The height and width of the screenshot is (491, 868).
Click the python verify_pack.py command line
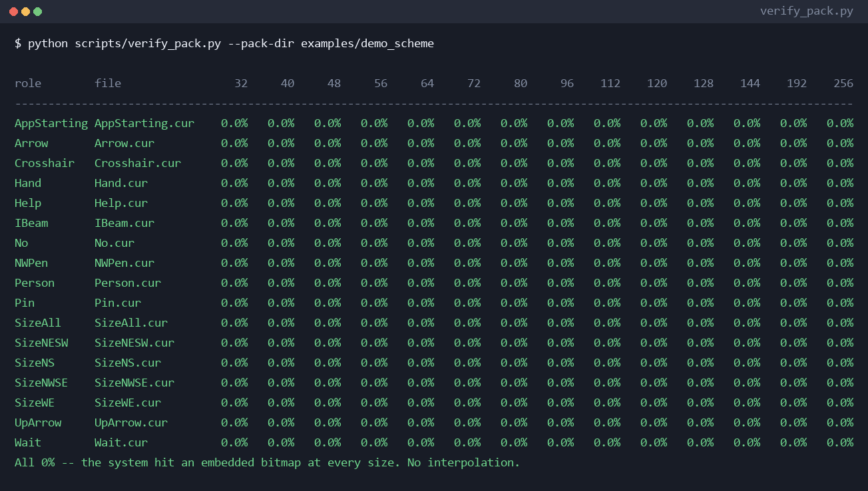click(x=224, y=44)
